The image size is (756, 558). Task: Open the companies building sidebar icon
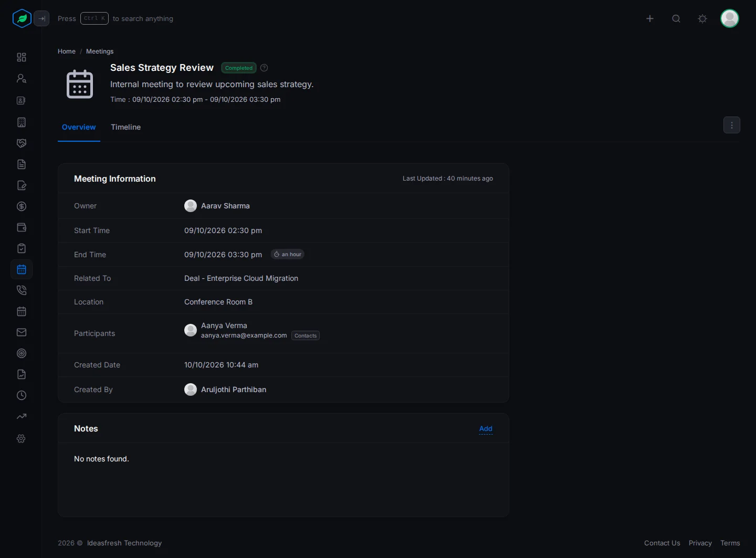(x=22, y=122)
